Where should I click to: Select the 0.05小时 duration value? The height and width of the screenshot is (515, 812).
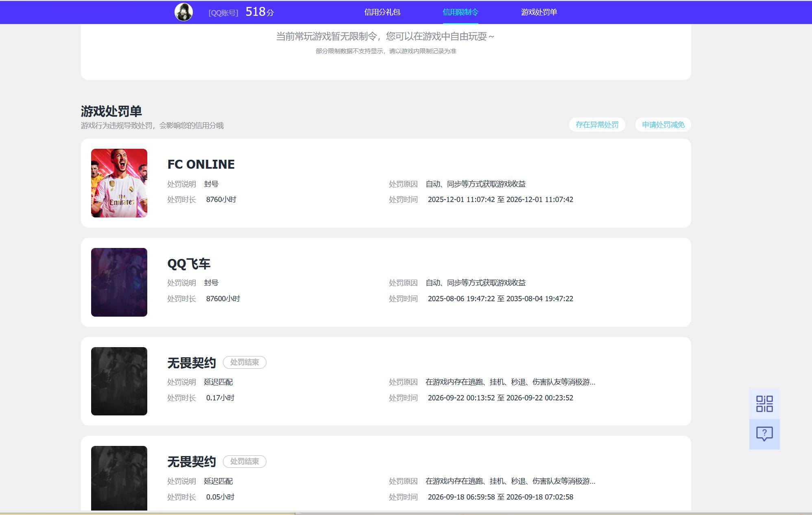click(x=220, y=497)
